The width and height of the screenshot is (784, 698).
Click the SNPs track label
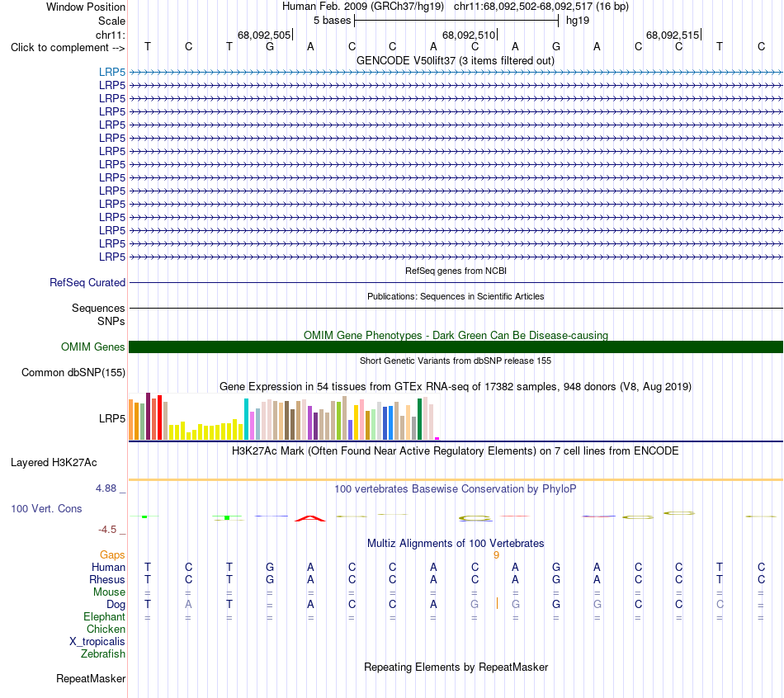[111, 321]
